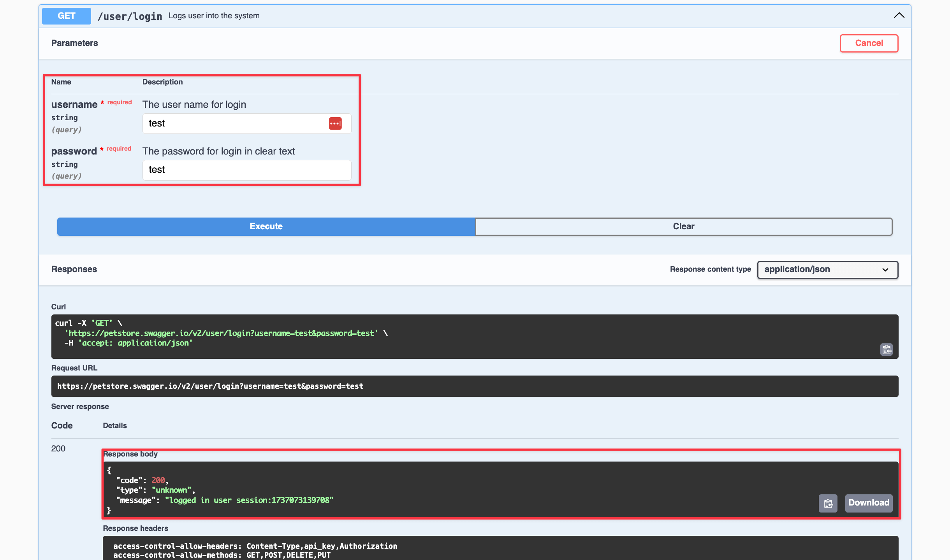The height and width of the screenshot is (560, 950).
Task: Click the Parameters section heading
Action: 74,43
